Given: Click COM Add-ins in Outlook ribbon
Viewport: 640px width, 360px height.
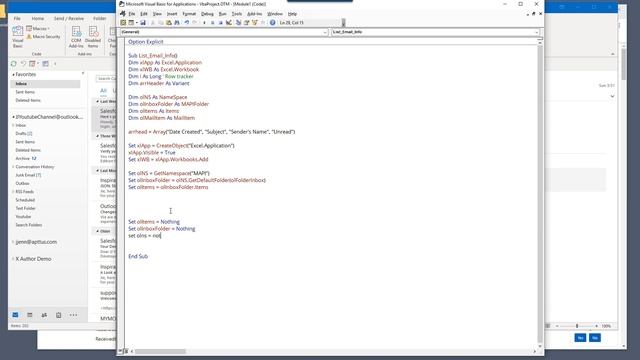Looking at the screenshot, I should pyautogui.click(x=76, y=37).
